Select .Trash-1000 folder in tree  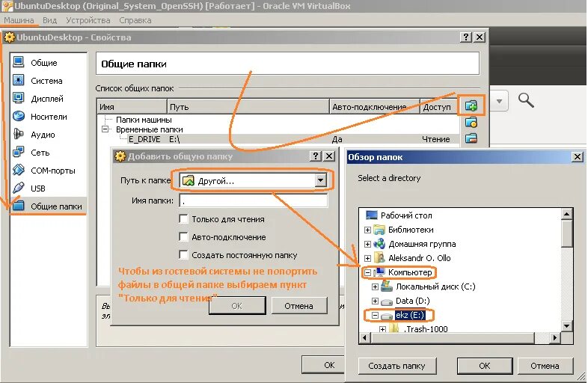425,329
